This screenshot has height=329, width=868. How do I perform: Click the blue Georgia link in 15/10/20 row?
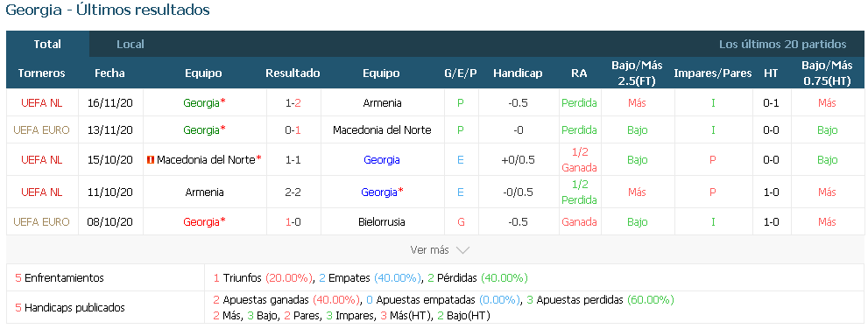(382, 160)
